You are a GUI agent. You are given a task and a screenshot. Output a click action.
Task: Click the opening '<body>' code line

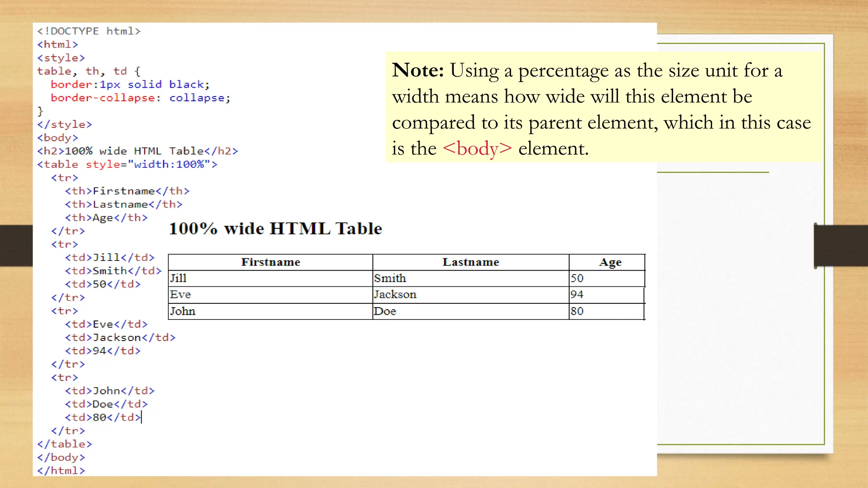click(58, 138)
